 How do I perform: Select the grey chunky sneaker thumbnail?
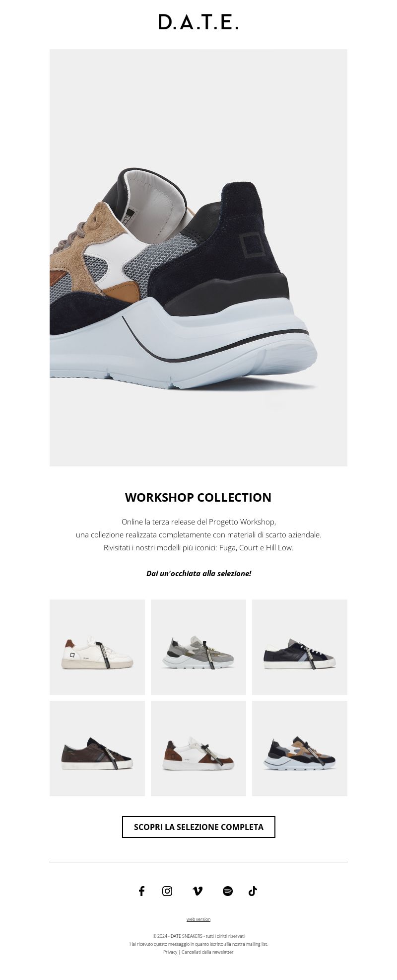[198, 647]
